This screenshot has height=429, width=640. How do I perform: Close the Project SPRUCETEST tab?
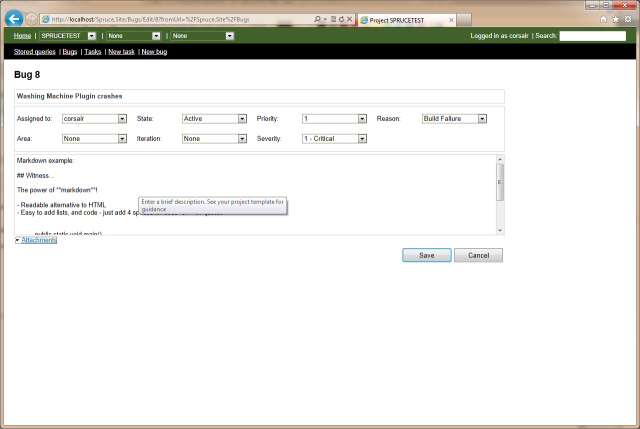coord(451,20)
